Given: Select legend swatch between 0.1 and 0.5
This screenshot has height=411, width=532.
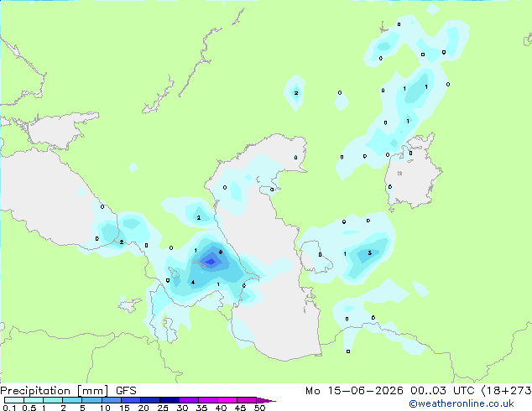Looking at the screenshot, I should tap(14, 400).
